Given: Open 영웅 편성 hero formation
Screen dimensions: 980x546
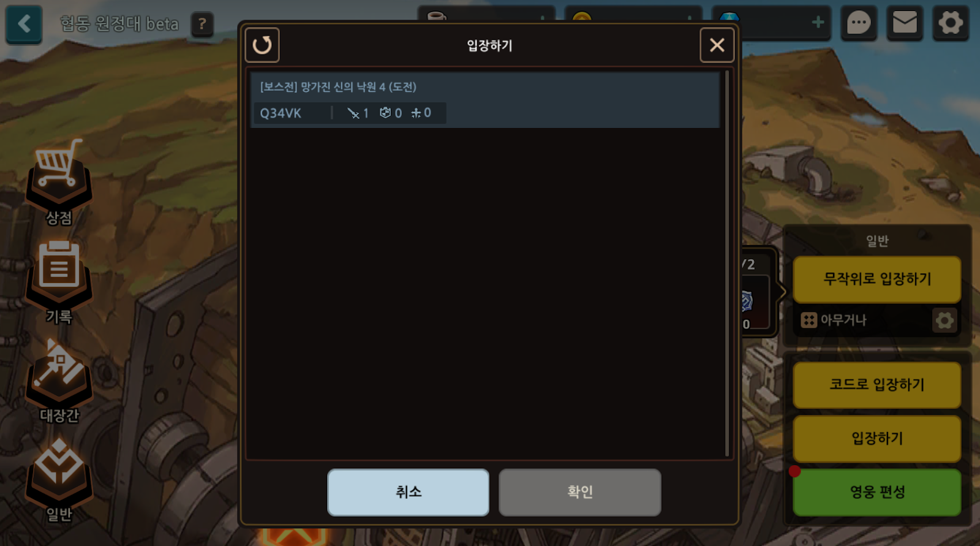Looking at the screenshot, I should tap(877, 492).
